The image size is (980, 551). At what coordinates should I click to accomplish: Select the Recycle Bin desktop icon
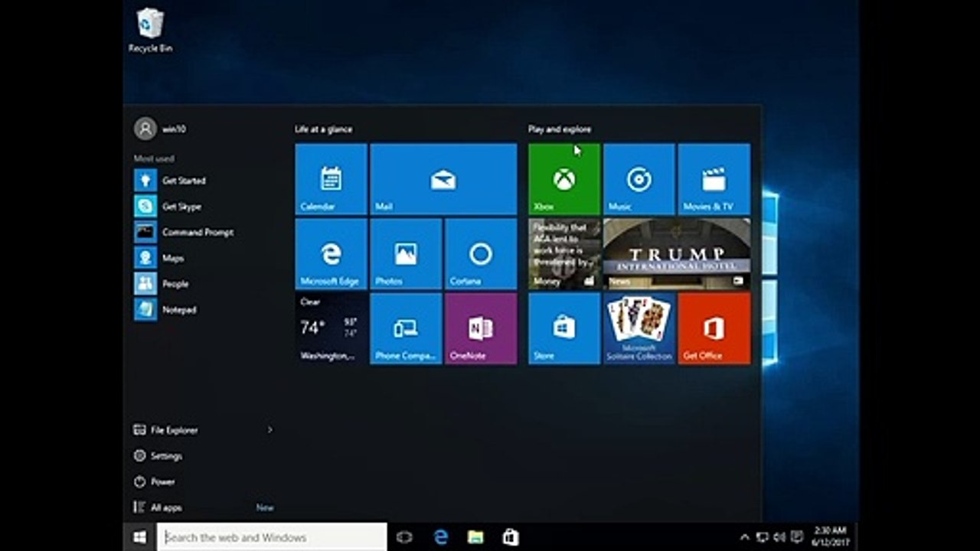[x=150, y=31]
